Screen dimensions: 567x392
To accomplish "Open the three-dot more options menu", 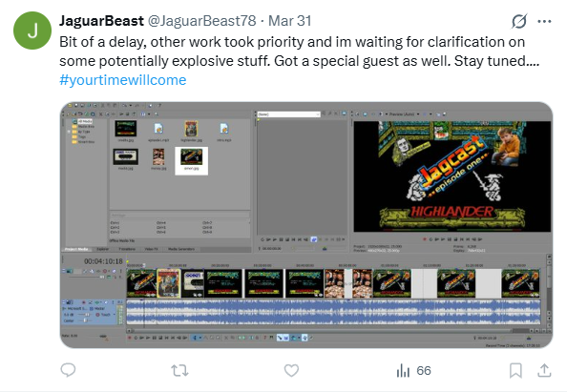I will (544, 21).
